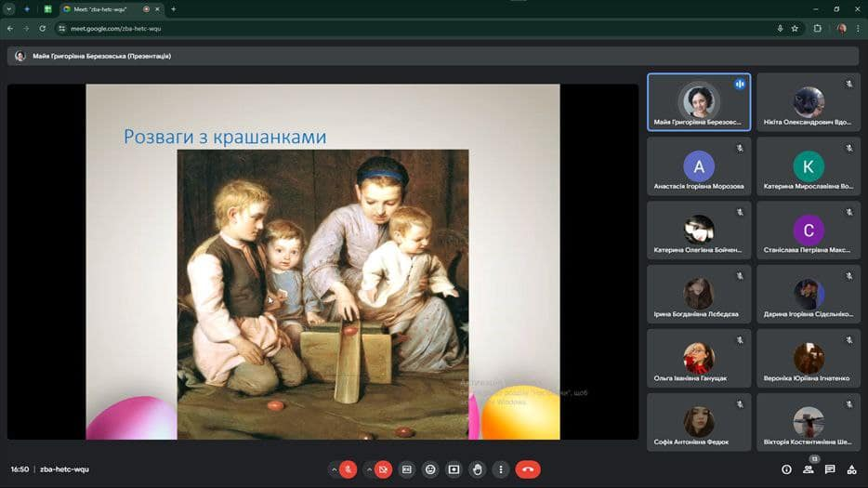
Task: Turn on the camera in Meet
Action: point(383,469)
